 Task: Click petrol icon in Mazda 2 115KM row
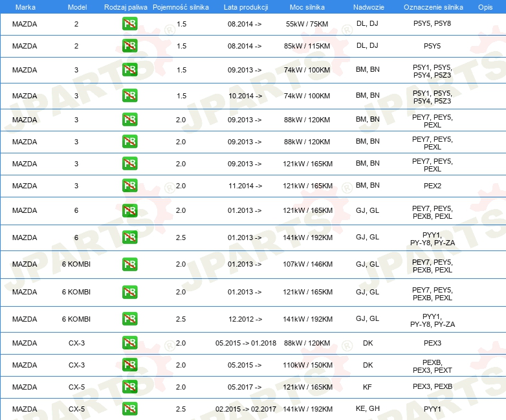129,46
